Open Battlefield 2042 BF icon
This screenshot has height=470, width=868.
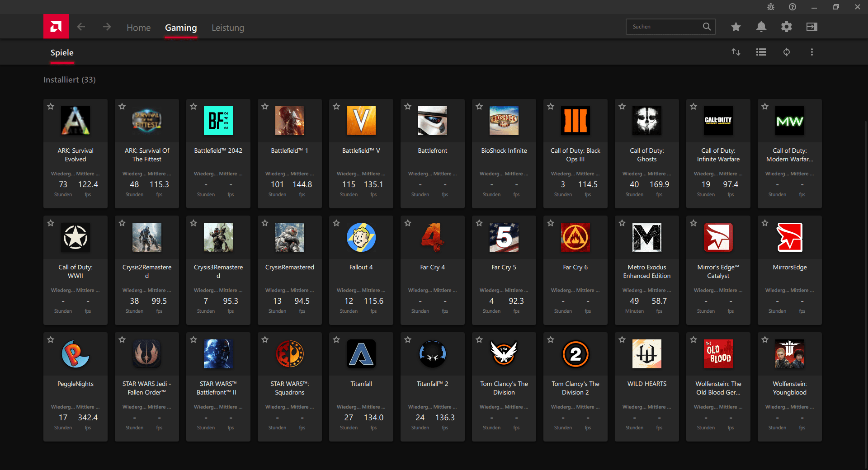tap(218, 121)
